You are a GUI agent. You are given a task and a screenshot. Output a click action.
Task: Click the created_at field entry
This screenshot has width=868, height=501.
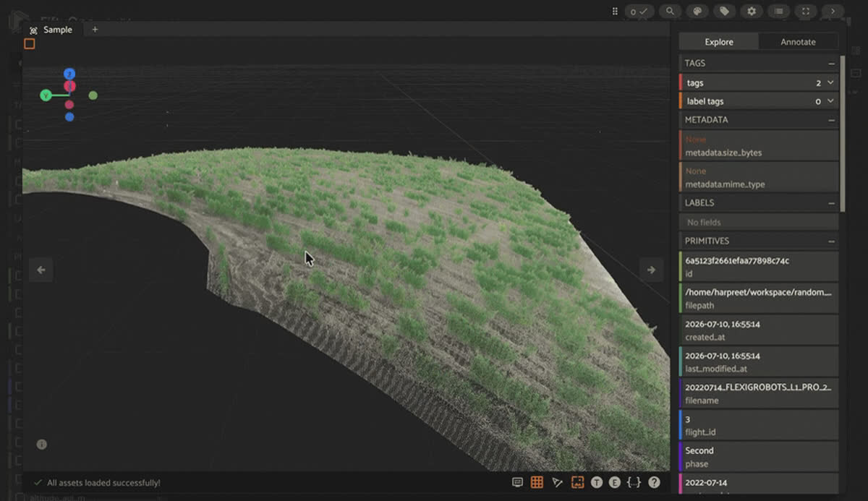(x=759, y=330)
